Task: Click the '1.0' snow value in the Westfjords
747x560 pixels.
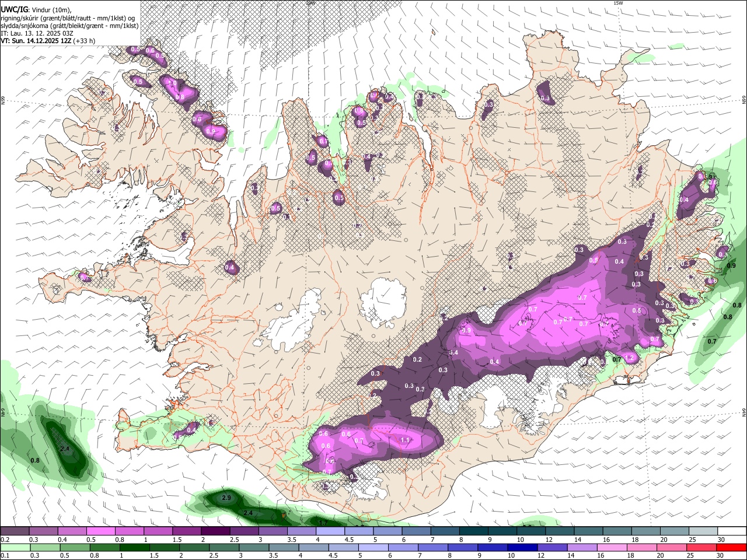Action: coord(172,83)
